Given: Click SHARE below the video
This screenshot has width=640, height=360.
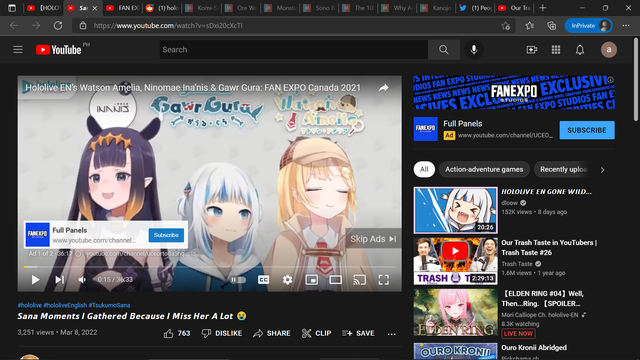Looking at the screenshot, I should [x=271, y=333].
